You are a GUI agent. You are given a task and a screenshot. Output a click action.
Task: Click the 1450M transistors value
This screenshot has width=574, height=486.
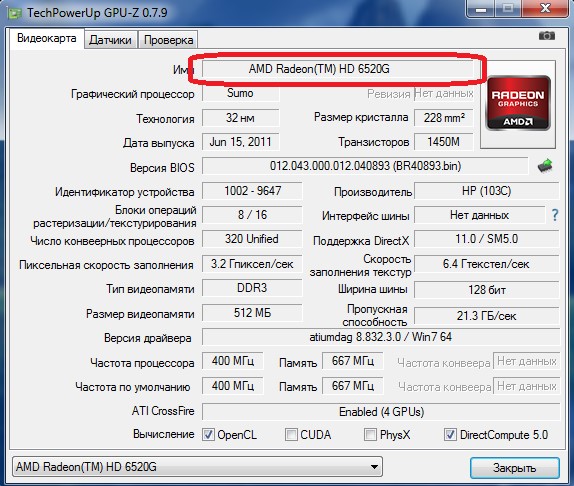(x=444, y=142)
